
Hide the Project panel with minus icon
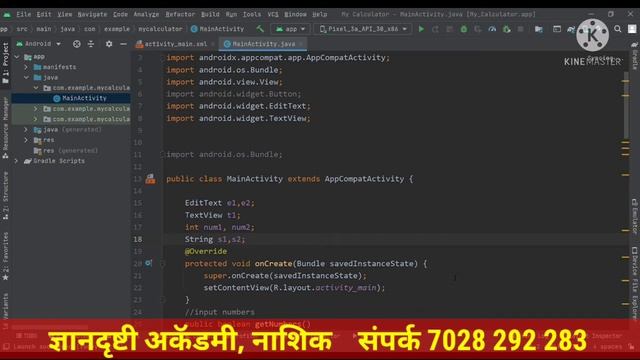pos(123,44)
